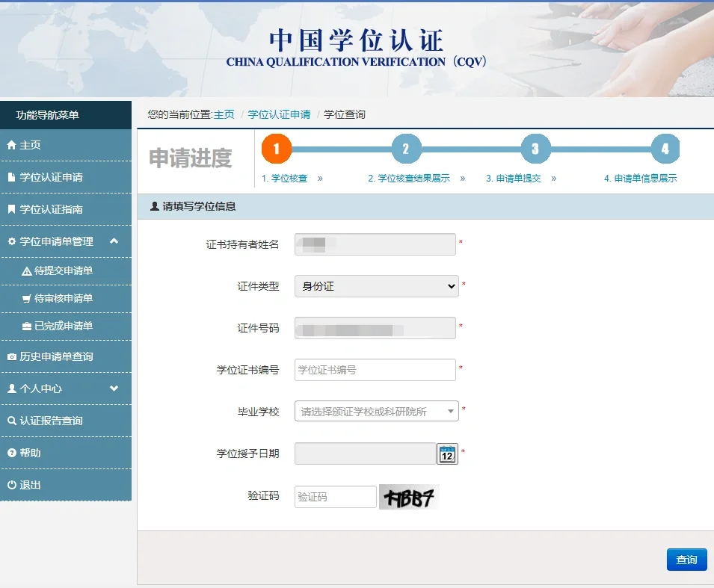Select 待审核申请单 menu item

pos(63,299)
